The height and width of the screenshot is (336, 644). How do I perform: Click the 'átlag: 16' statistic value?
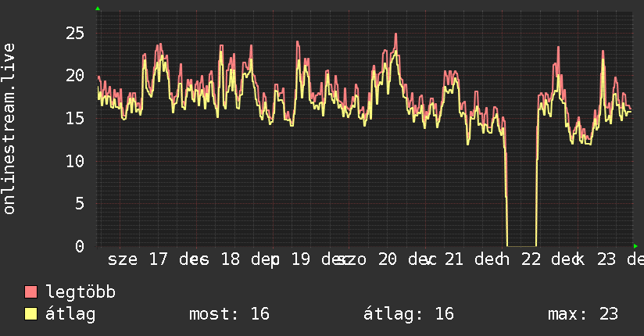[409, 314]
